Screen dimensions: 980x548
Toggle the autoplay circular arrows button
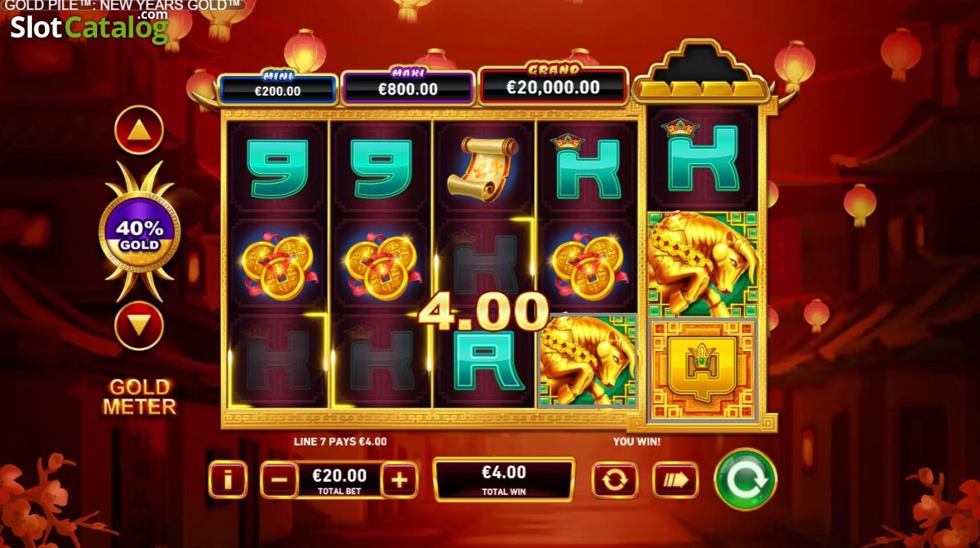pyautogui.click(x=614, y=479)
